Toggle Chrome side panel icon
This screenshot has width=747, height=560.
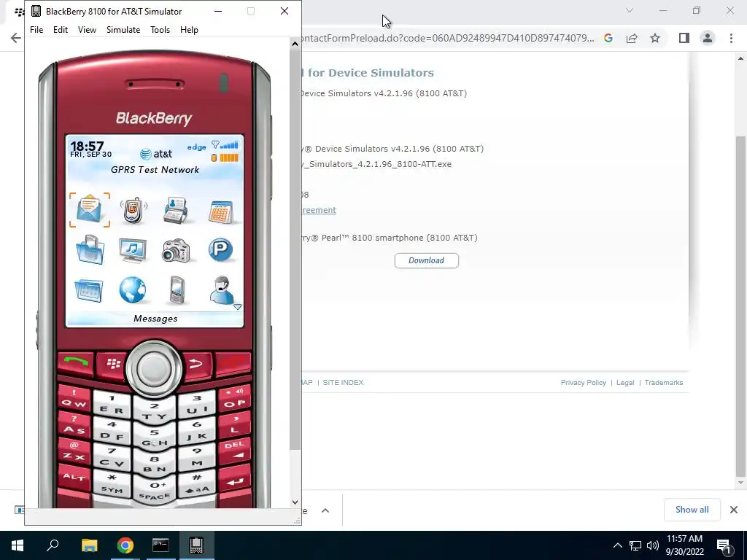point(684,38)
